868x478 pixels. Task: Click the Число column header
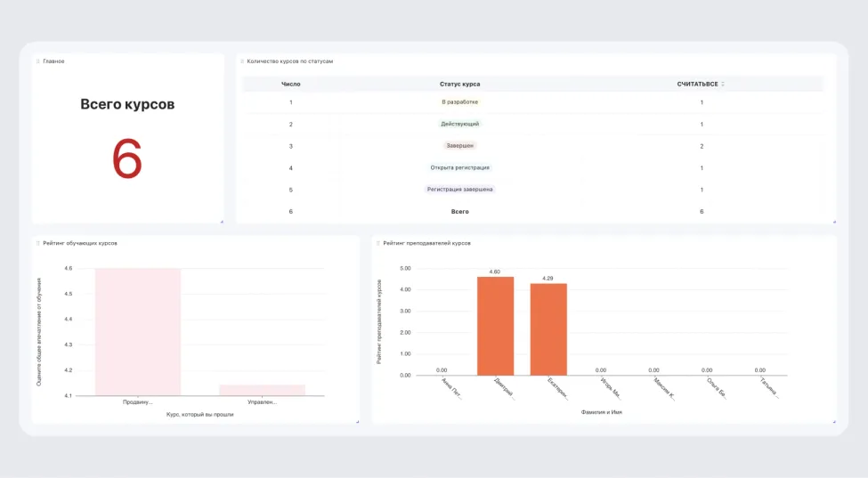[x=290, y=85]
